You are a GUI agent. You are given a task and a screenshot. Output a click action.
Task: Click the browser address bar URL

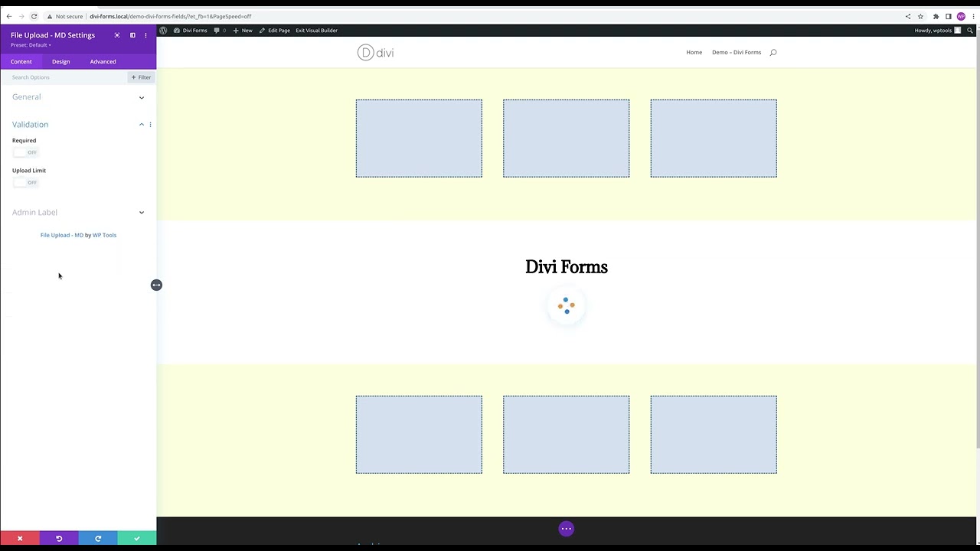pyautogui.click(x=170, y=16)
